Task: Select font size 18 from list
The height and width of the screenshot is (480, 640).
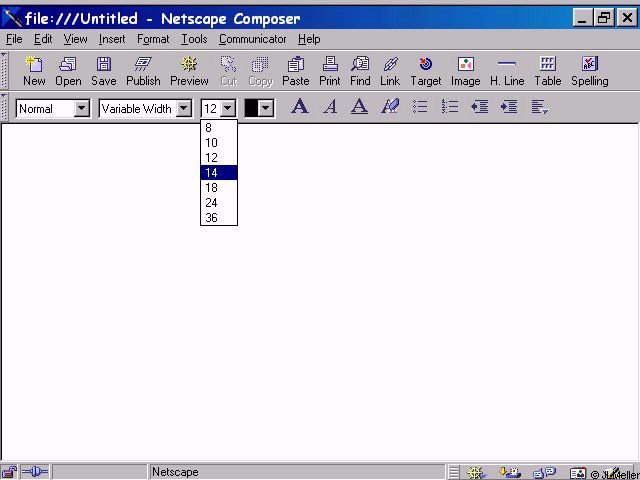Action: (219, 188)
